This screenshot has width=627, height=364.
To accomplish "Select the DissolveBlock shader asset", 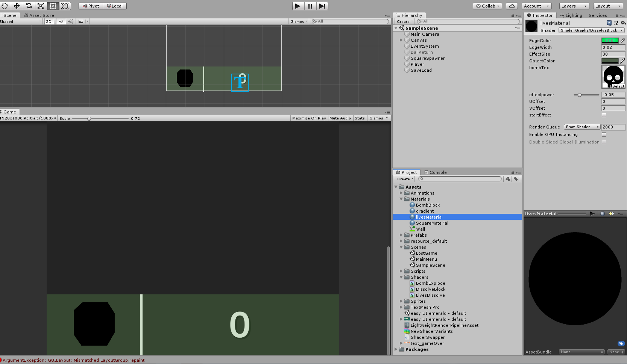I will 430,289.
